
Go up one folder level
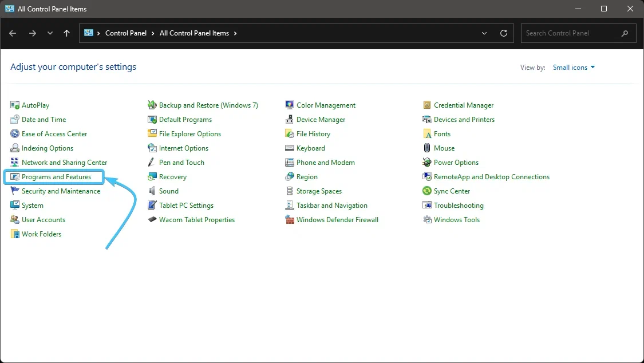[66, 33]
